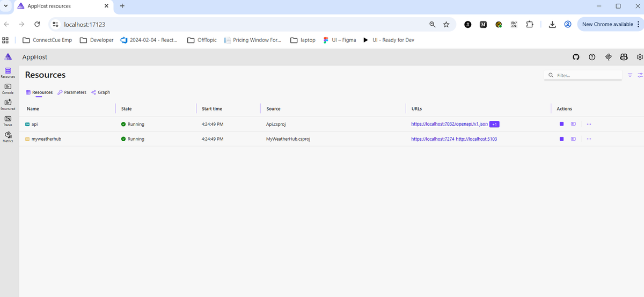Open the Pricing Window For... bookmark

click(x=253, y=40)
